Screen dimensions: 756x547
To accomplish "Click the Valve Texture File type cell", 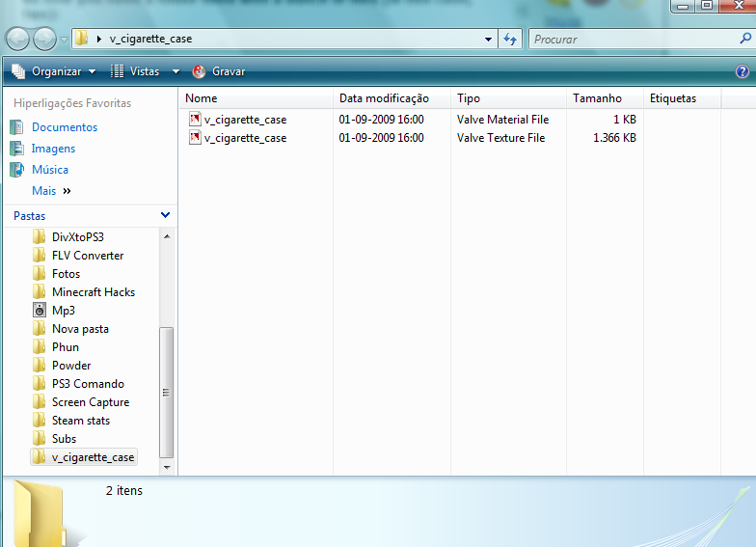I will coord(501,138).
